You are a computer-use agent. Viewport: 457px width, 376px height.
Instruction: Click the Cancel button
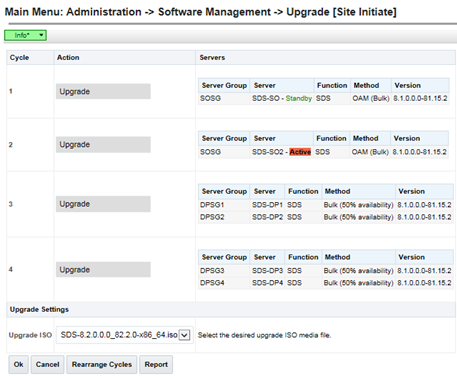click(47, 364)
